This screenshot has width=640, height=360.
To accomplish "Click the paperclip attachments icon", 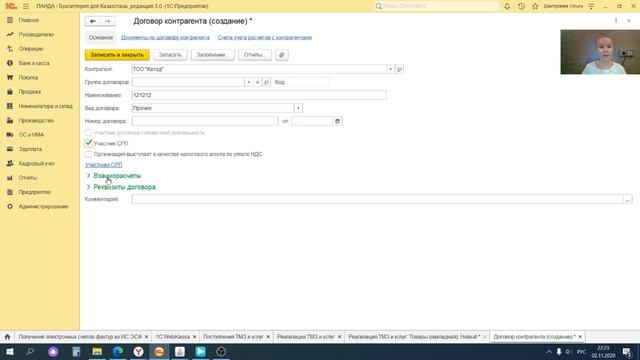I will [x=282, y=55].
